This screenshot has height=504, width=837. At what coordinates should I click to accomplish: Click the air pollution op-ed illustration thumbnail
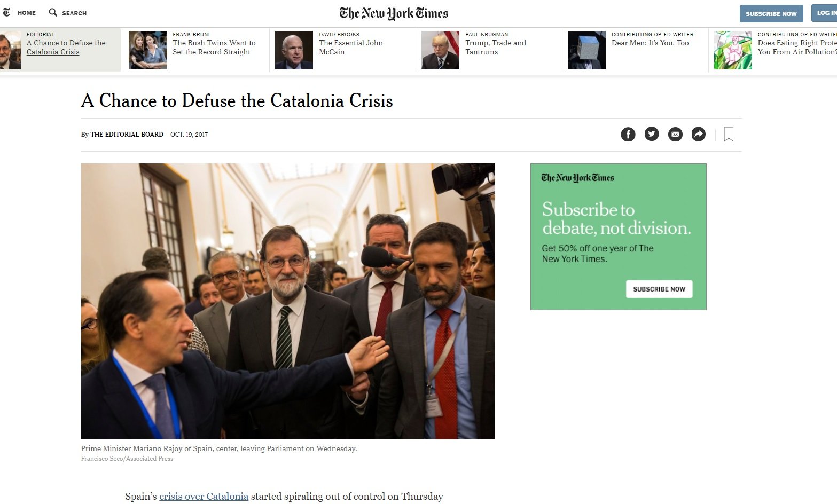pos(733,50)
